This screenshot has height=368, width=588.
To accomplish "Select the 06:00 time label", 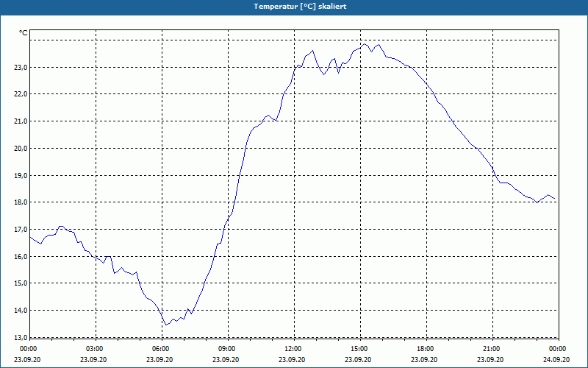I will point(159,349).
